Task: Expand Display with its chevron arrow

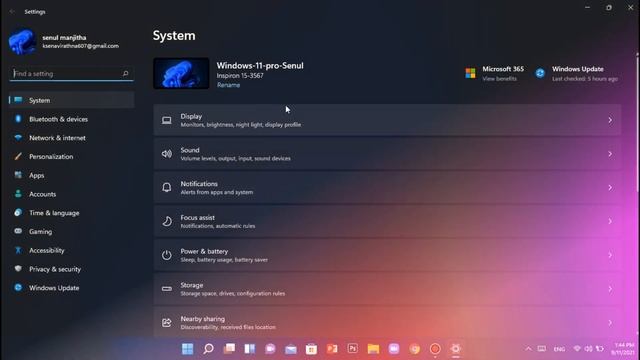Action: point(610,120)
